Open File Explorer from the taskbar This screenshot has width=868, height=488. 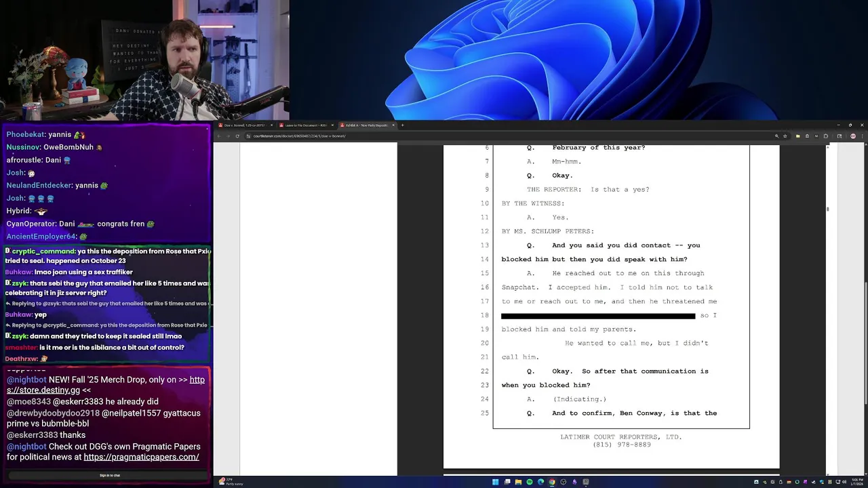[518, 482]
